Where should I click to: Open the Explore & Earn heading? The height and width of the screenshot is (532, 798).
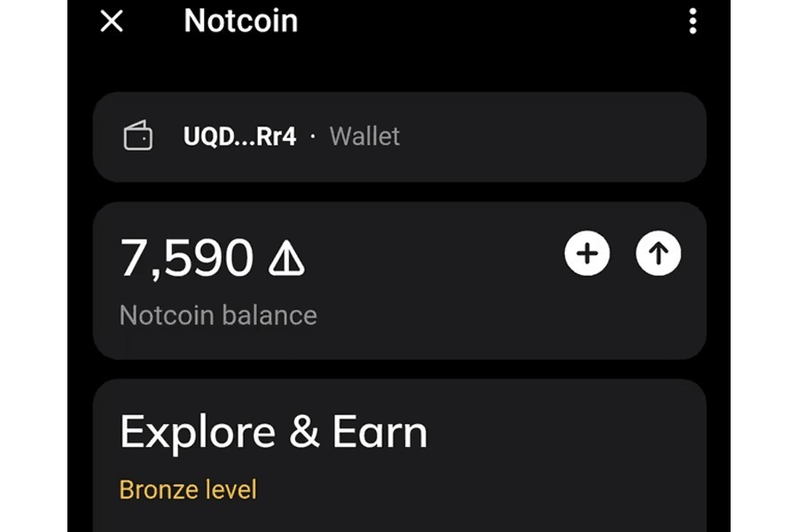click(273, 433)
